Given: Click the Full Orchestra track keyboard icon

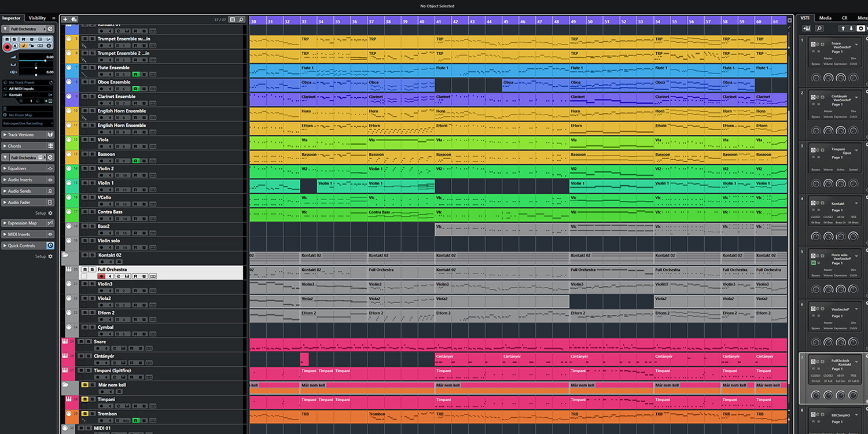Looking at the screenshot, I should tap(68, 270).
